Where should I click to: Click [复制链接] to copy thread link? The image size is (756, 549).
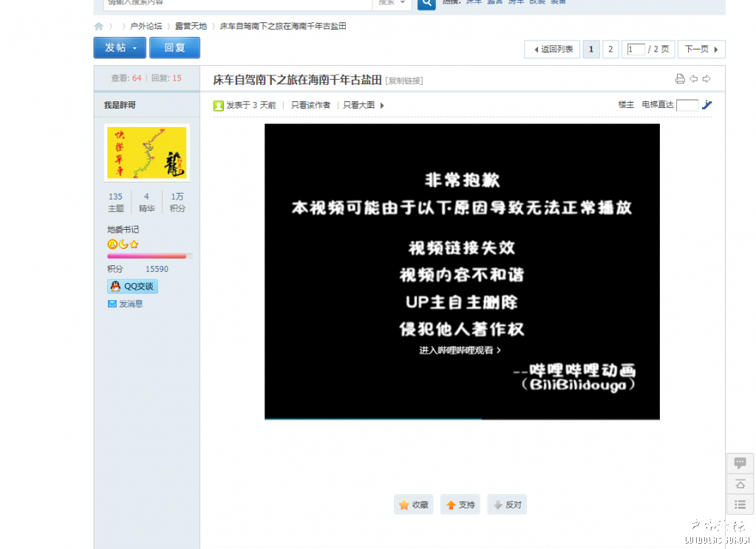pos(404,81)
